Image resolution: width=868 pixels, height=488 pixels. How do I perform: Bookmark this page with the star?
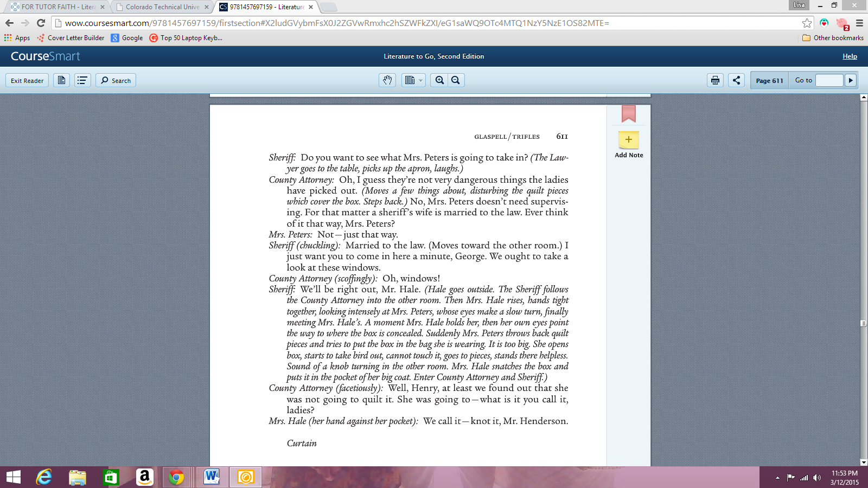[807, 23]
